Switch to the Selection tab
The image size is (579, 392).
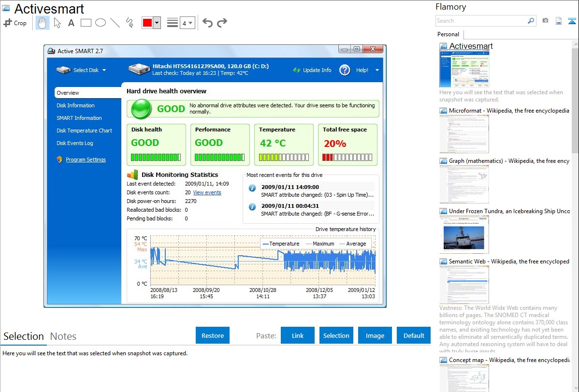(x=24, y=336)
